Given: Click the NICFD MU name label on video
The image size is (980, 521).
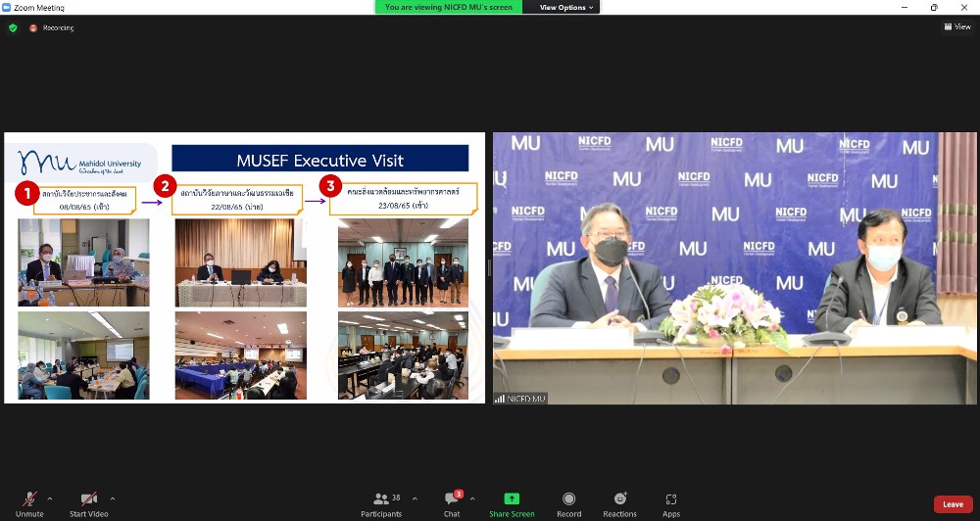Looking at the screenshot, I should [520, 399].
